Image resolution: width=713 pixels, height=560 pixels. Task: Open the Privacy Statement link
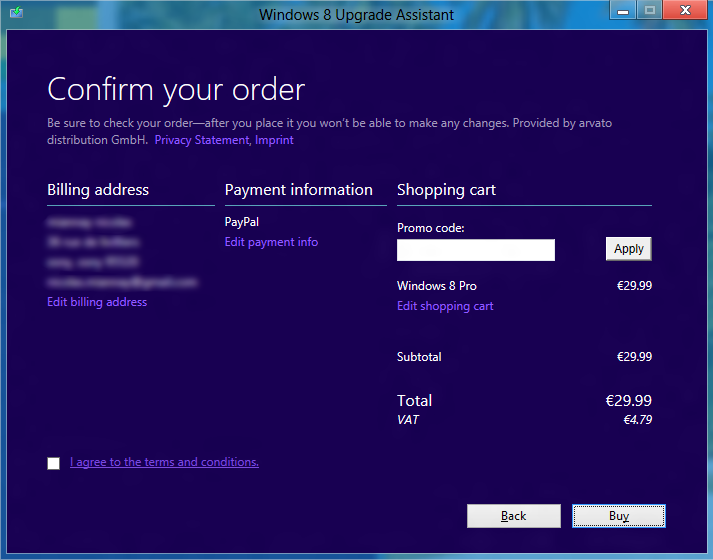(201, 140)
